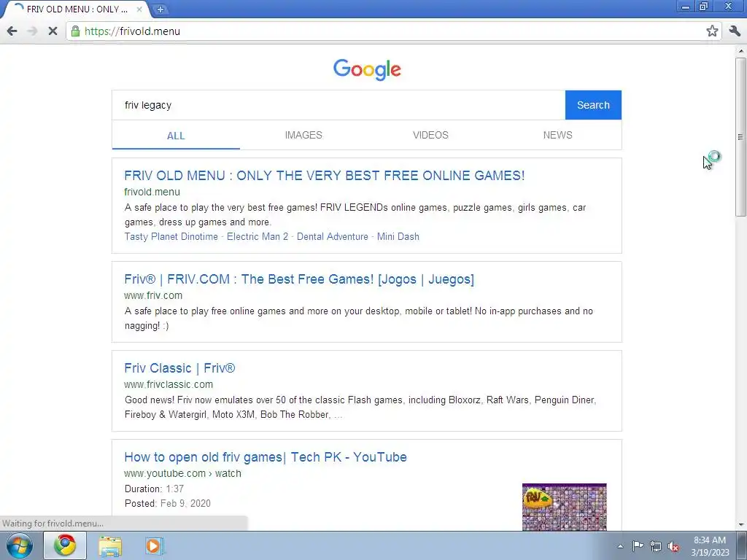747x560 pixels.
Task: Show hidden tray icons arrow
Action: coord(620,546)
